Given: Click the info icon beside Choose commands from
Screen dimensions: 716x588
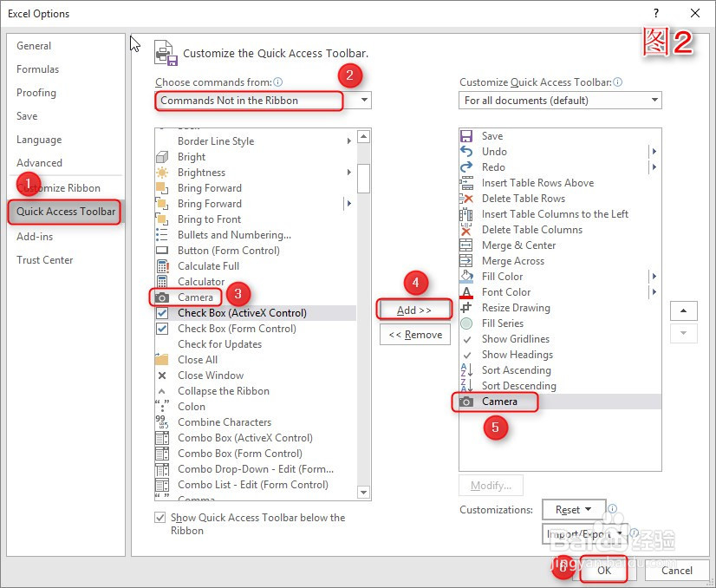Looking at the screenshot, I should point(277,82).
